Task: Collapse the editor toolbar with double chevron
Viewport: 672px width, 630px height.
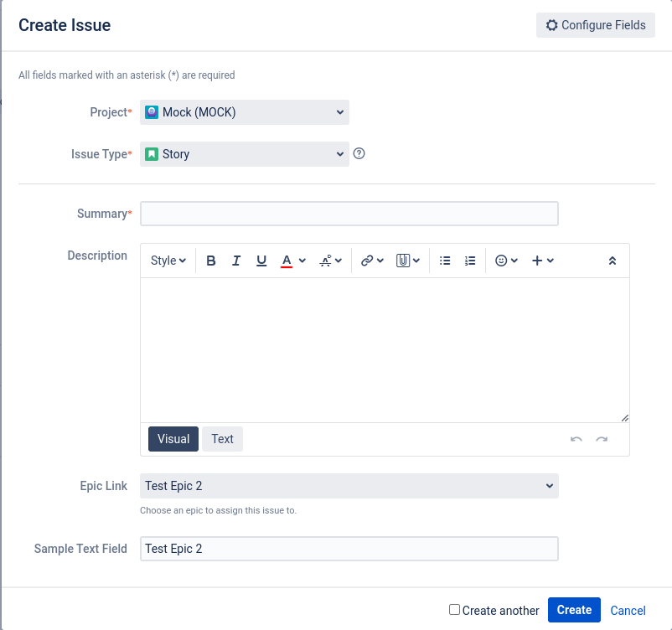Action: [x=613, y=261]
